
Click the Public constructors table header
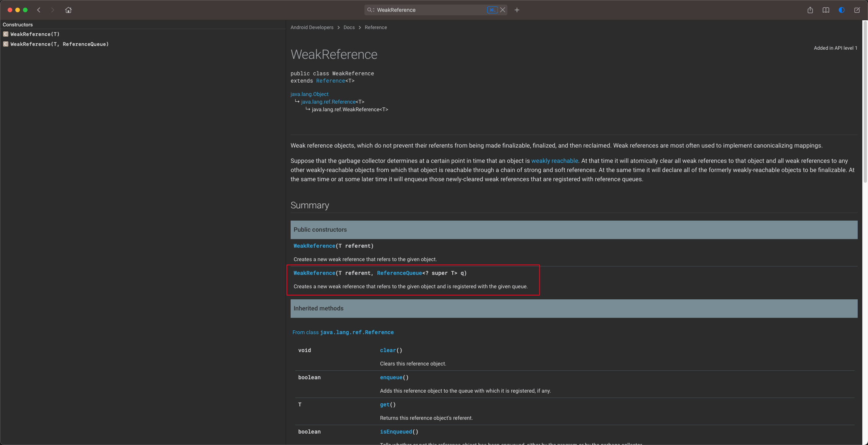pyautogui.click(x=574, y=230)
